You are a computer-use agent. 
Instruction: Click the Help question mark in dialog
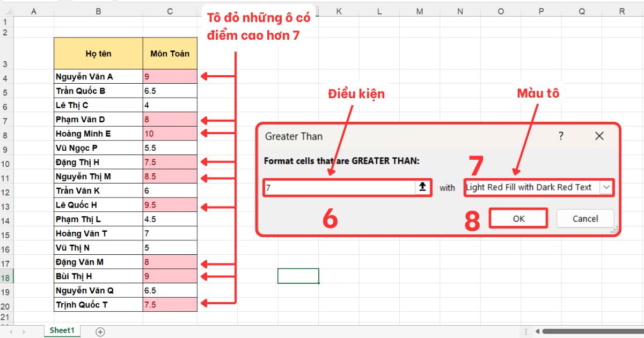561,136
